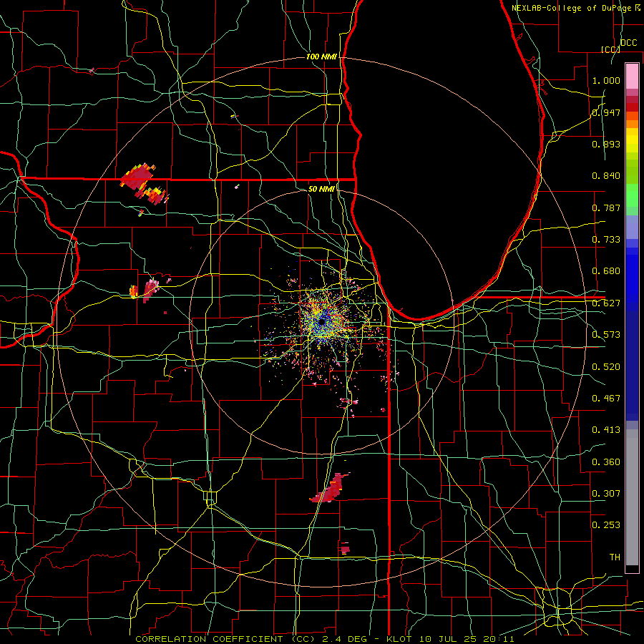Select the 0.787 scale value
The height and width of the screenshot is (644, 644).
pyautogui.click(x=606, y=208)
